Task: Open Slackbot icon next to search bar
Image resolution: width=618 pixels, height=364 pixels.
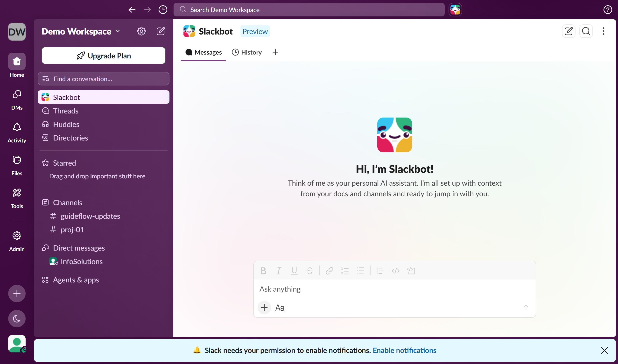Action: [455, 10]
